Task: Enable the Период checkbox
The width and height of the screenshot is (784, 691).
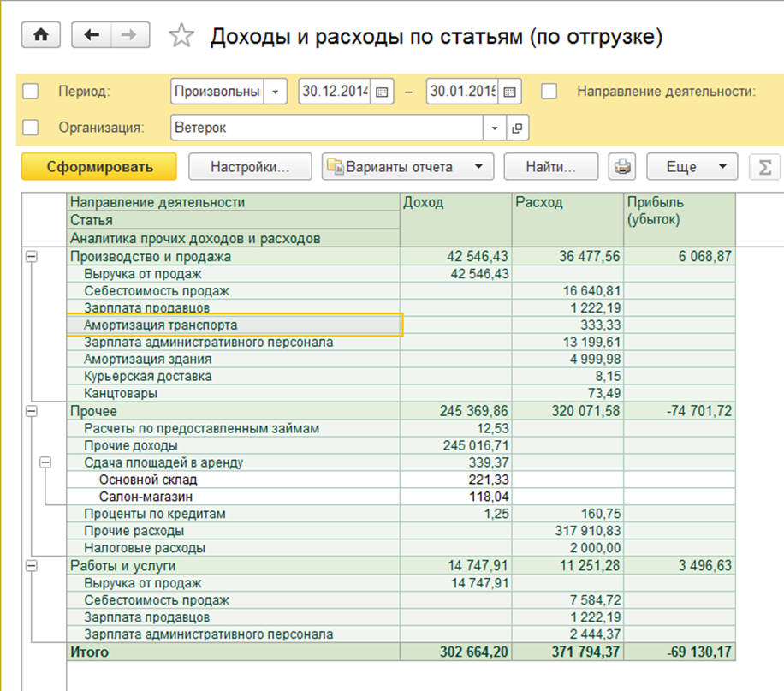Action: click(31, 91)
